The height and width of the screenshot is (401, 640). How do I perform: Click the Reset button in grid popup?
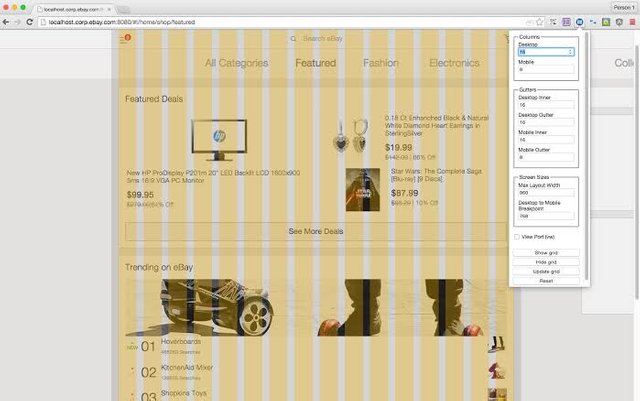[x=546, y=281]
